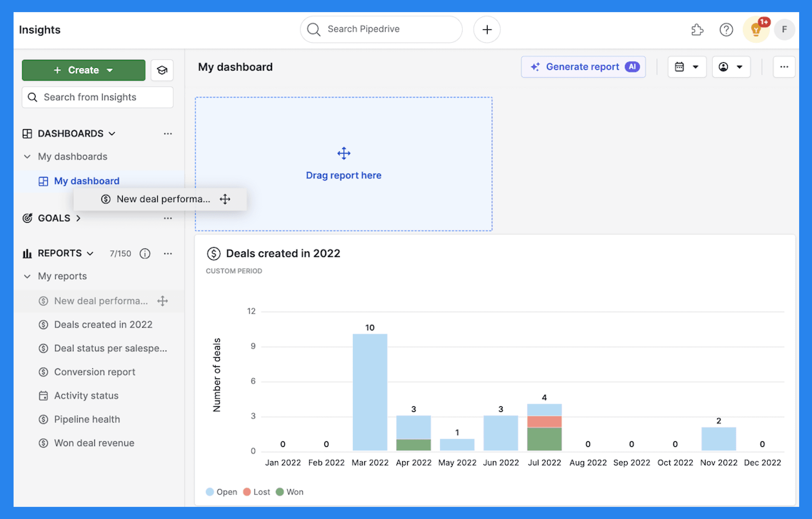This screenshot has height=519, width=812.
Task: Click the My dashboard grid icon in sidebar
Action: click(x=43, y=181)
